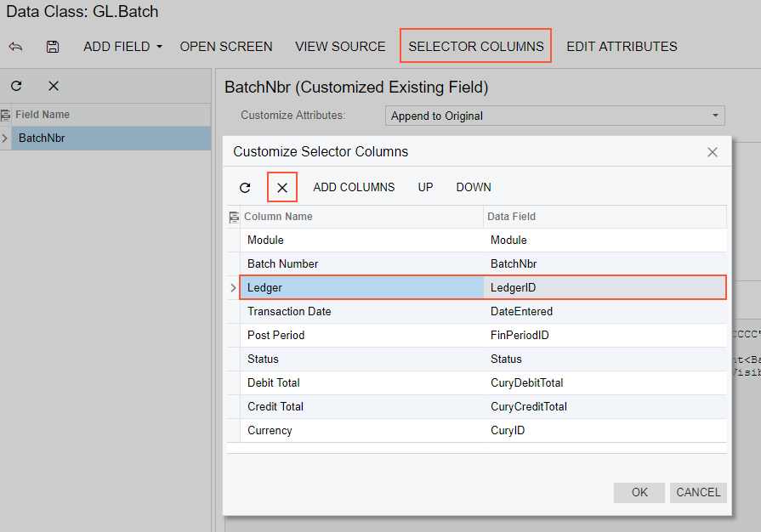Click Add Columns in the dialog toolbar
This screenshot has height=532, width=761.
point(354,188)
